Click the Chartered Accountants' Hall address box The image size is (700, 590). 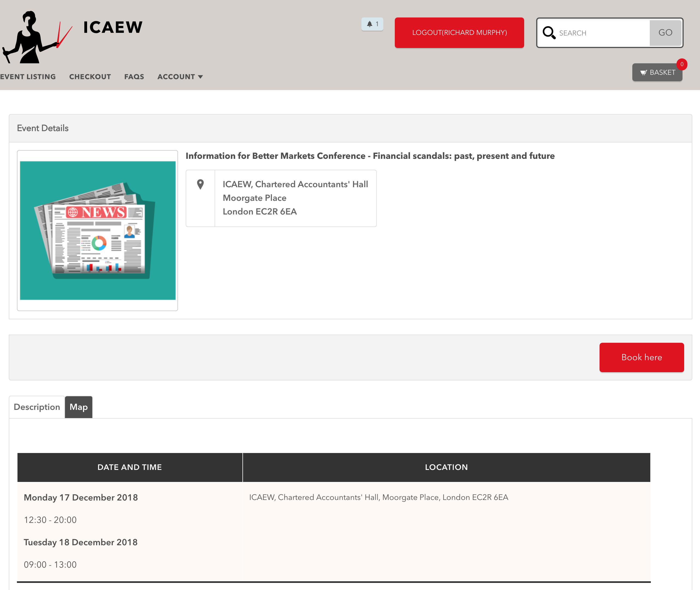[x=295, y=198]
